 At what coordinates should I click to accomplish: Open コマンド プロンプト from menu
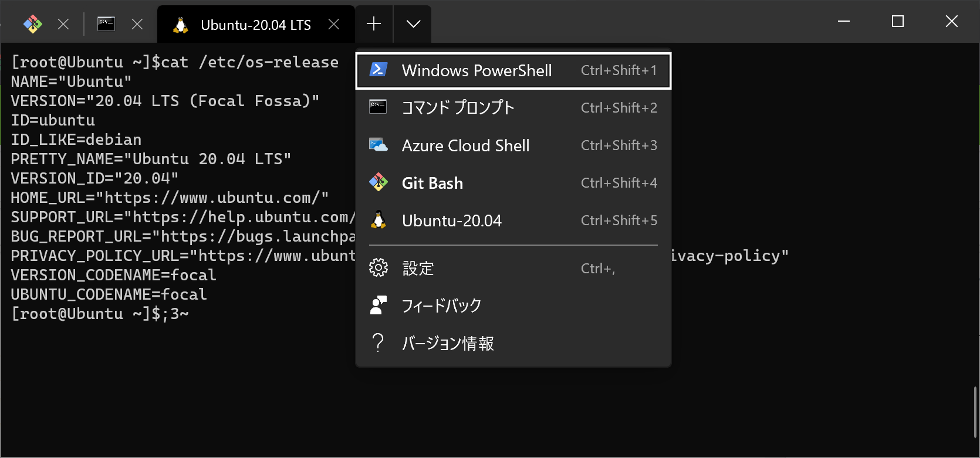[513, 108]
